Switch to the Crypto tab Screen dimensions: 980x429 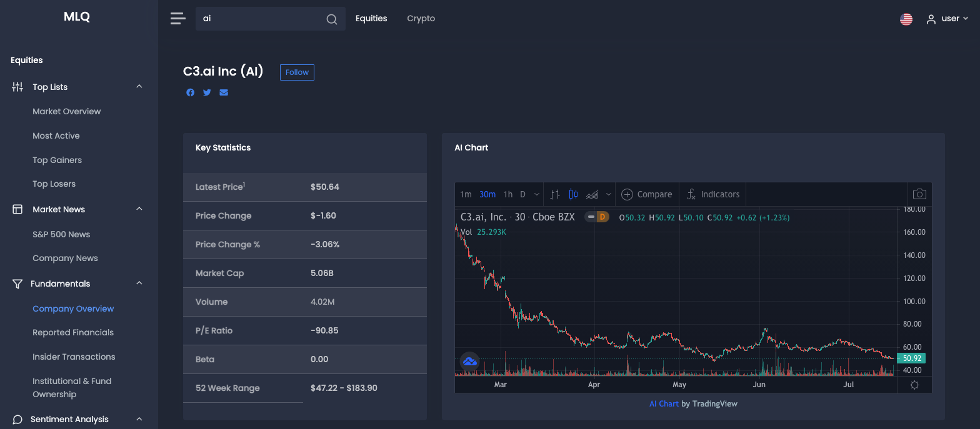click(x=421, y=19)
